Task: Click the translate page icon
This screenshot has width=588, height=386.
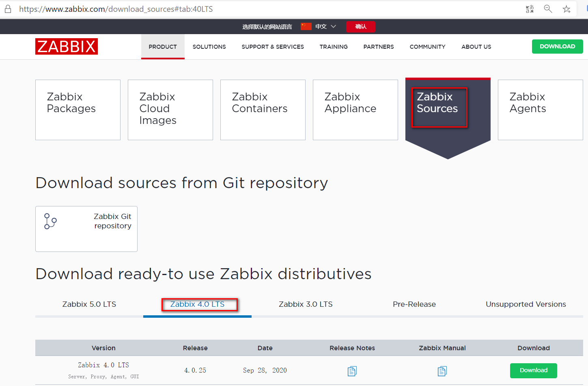Action: coord(530,9)
